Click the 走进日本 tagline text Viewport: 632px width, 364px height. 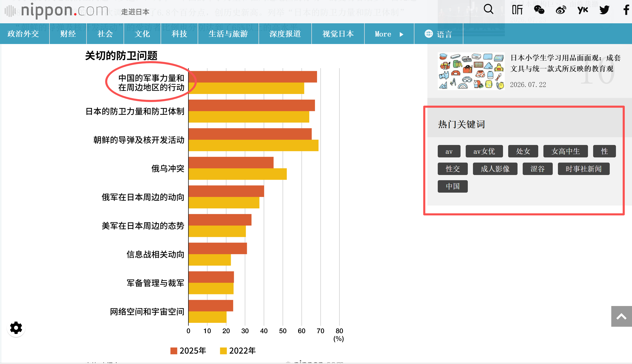click(135, 12)
